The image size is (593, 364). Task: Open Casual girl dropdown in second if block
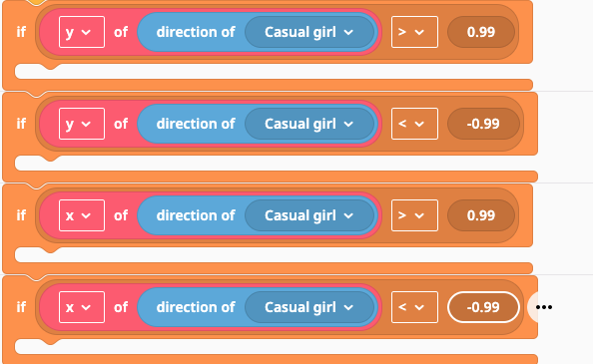[x=309, y=124]
